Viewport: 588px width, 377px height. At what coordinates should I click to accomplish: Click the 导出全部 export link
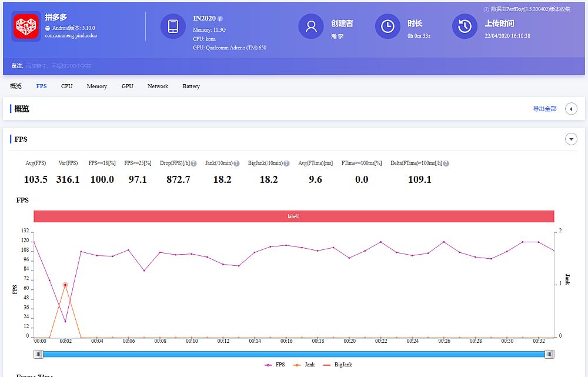[x=544, y=109]
